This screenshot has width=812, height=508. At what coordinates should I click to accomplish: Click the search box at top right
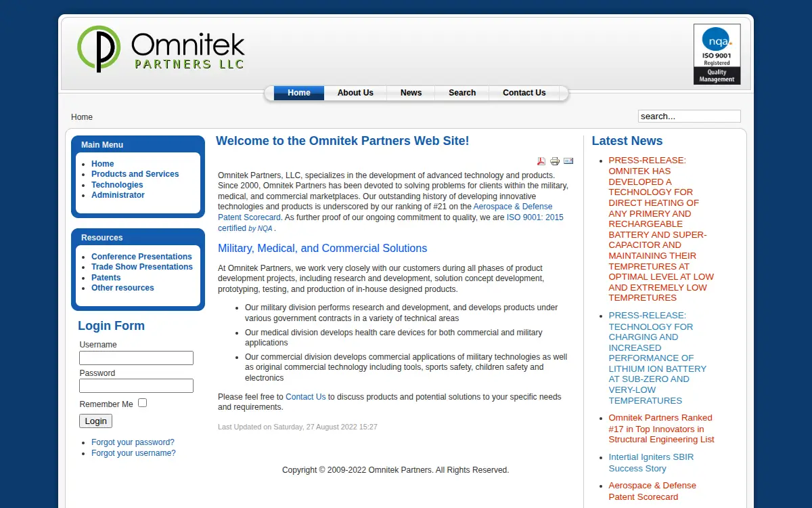[690, 116]
